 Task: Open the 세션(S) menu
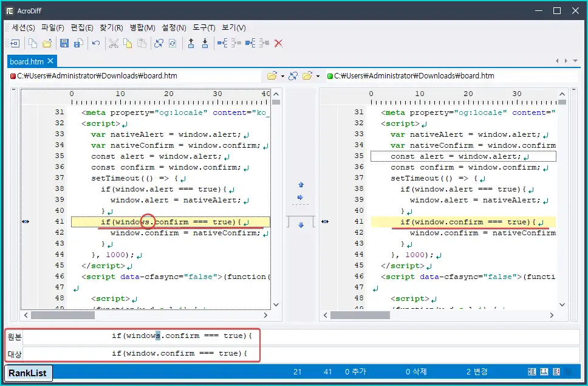(x=23, y=28)
